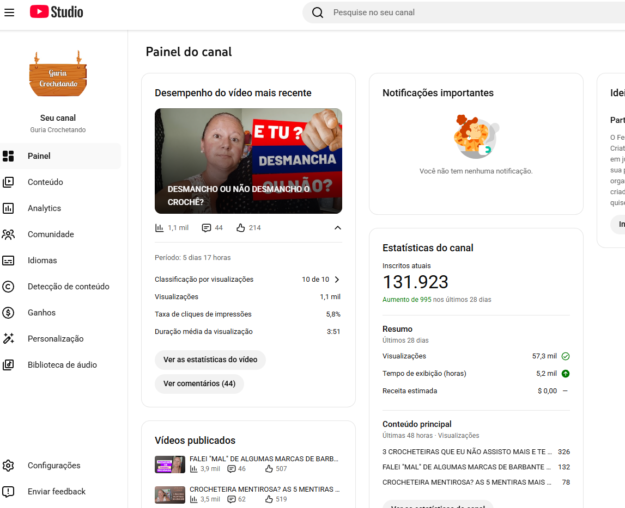This screenshot has width=625, height=508.
Task: Expand 'Classificação por visualizações' 10 de 10 chevron
Action: click(x=337, y=280)
